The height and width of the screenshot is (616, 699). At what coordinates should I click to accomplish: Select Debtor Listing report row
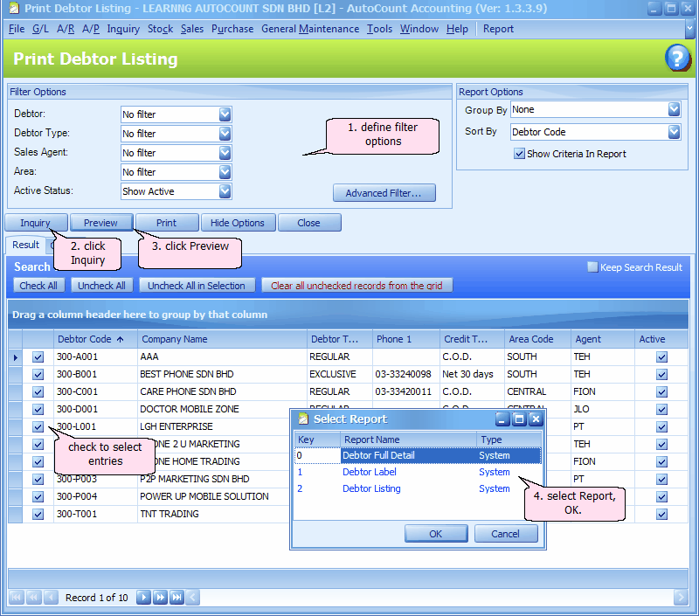point(371,488)
